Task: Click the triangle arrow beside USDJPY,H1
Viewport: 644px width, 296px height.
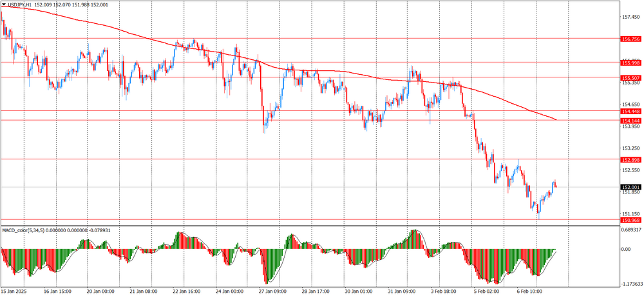Action: click(4, 5)
